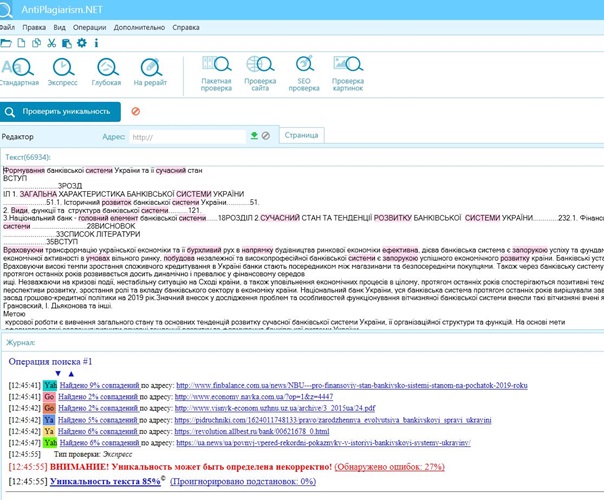The height and width of the screenshot is (500, 604).
Task: Open the visnyk-econom.uzhnu link
Action: point(275,408)
